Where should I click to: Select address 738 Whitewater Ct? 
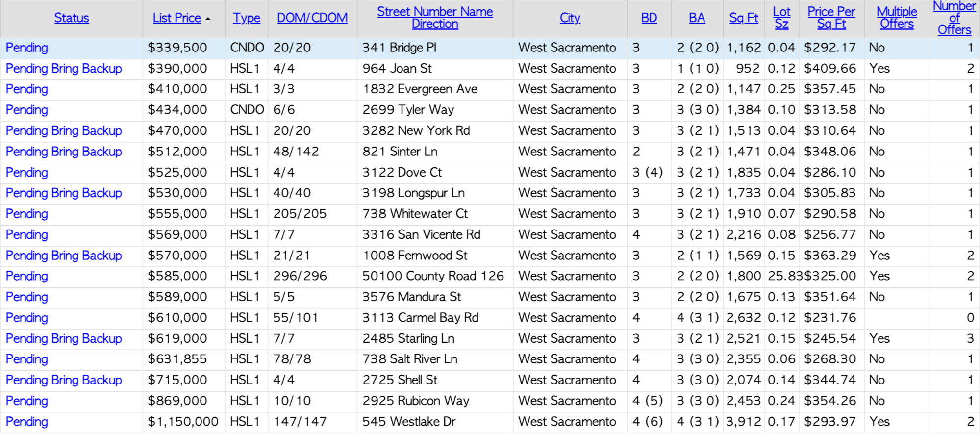click(415, 214)
